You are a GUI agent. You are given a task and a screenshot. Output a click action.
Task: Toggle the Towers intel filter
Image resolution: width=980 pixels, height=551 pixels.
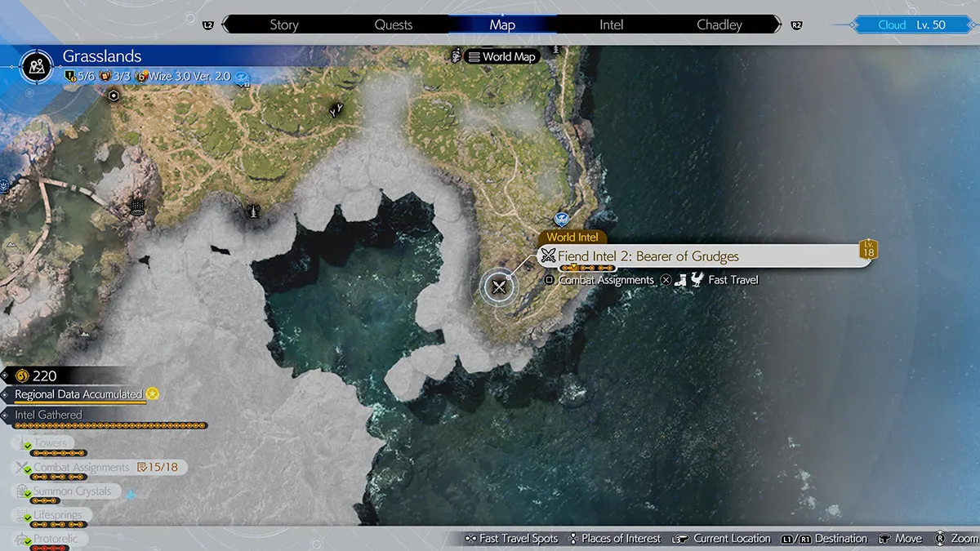pyautogui.click(x=51, y=443)
